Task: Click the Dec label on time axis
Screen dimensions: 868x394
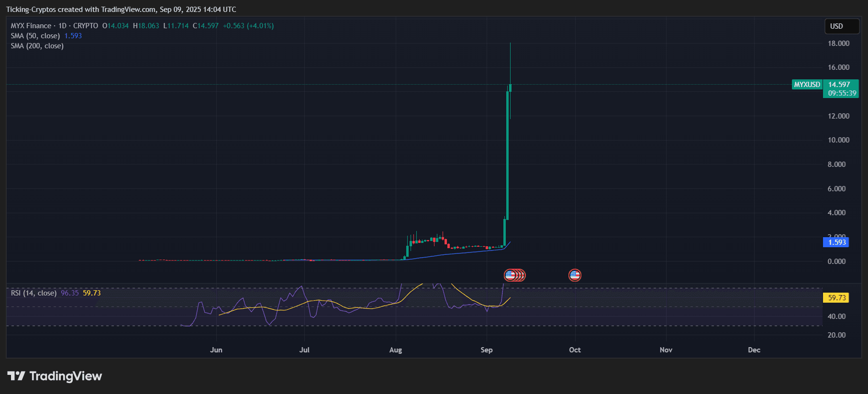Action: click(754, 350)
